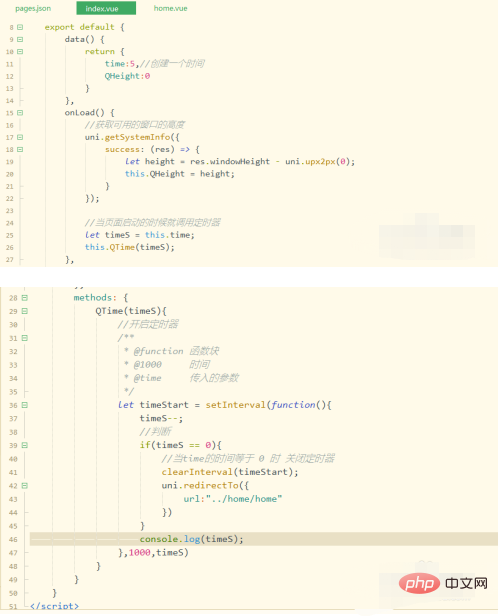This screenshot has width=498, height=616.
Task: Collapse the data() function fold on line 9
Action: click(x=20, y=39)
